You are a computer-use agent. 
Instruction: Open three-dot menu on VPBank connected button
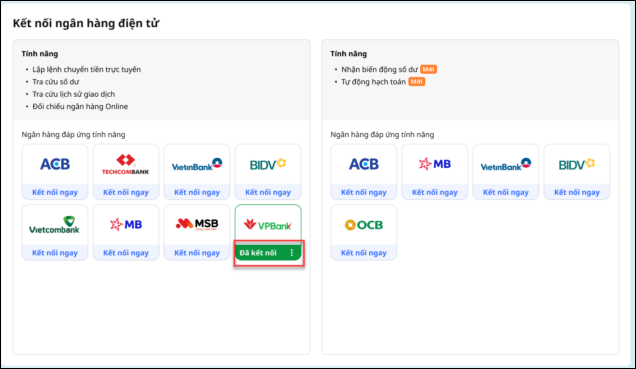click(292, 253)
